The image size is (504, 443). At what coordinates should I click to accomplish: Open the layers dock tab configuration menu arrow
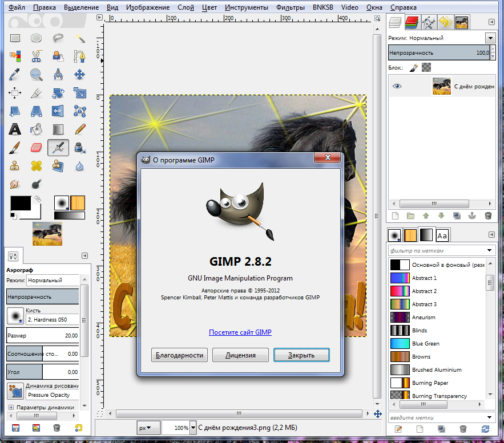point(491,22)
